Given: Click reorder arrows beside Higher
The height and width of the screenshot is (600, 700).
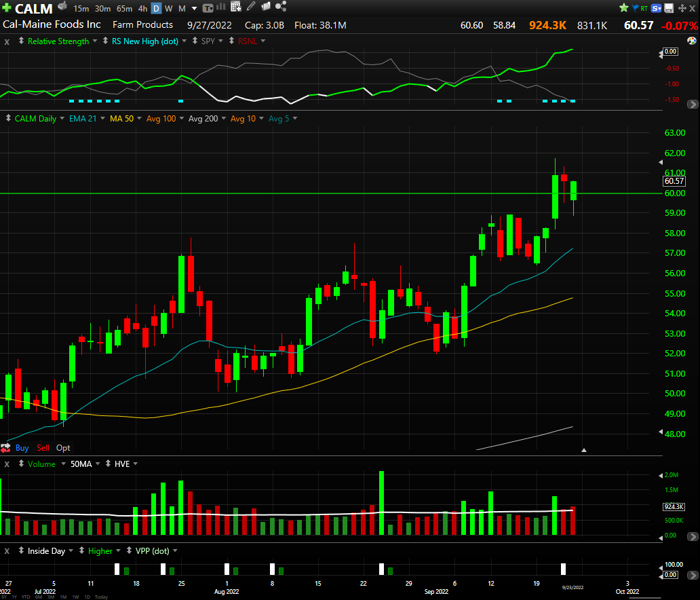Looking at the screenshot, I should click(x=81, y=551).
